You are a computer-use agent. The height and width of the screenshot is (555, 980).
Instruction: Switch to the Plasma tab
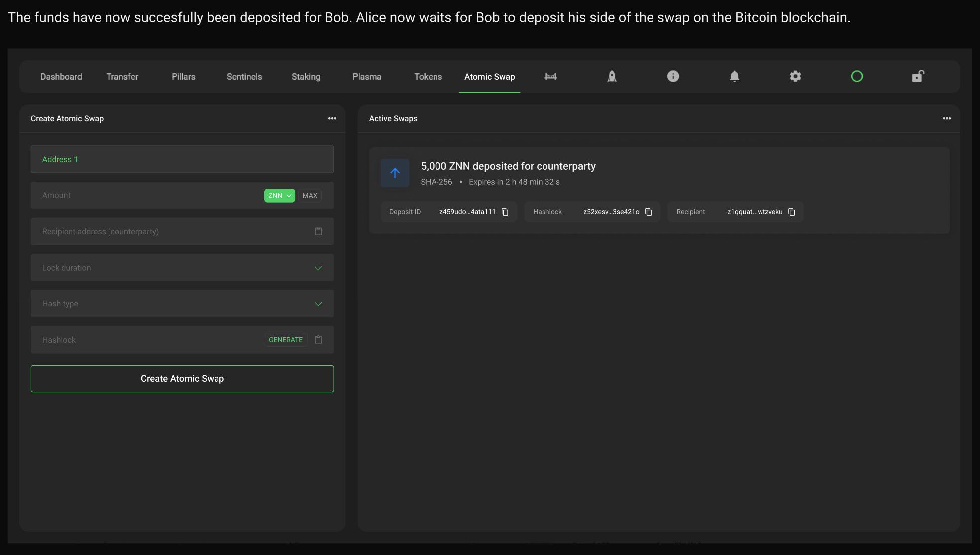coord(367,77)
